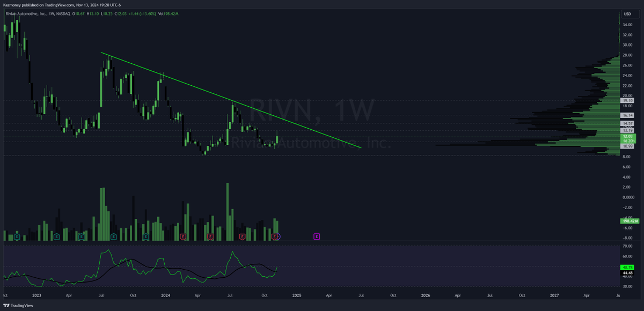644x311 pixels.
Task: Click the 2026 label on time axis
Action: (x=426, y=295)
